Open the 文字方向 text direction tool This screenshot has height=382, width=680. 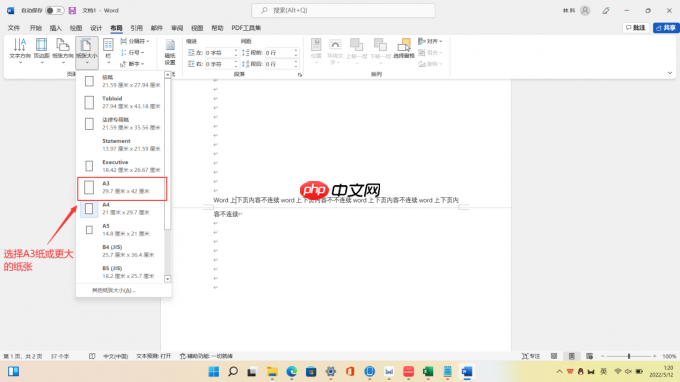pos(20,51)
